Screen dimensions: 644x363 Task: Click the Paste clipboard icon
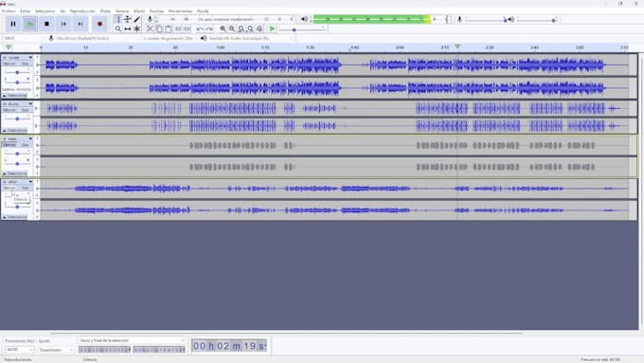169,28
